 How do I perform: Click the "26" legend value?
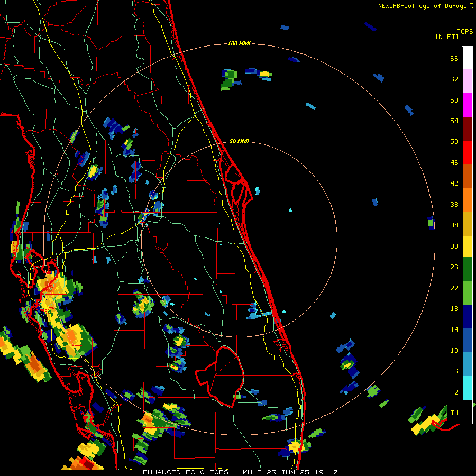click(454, 267)
